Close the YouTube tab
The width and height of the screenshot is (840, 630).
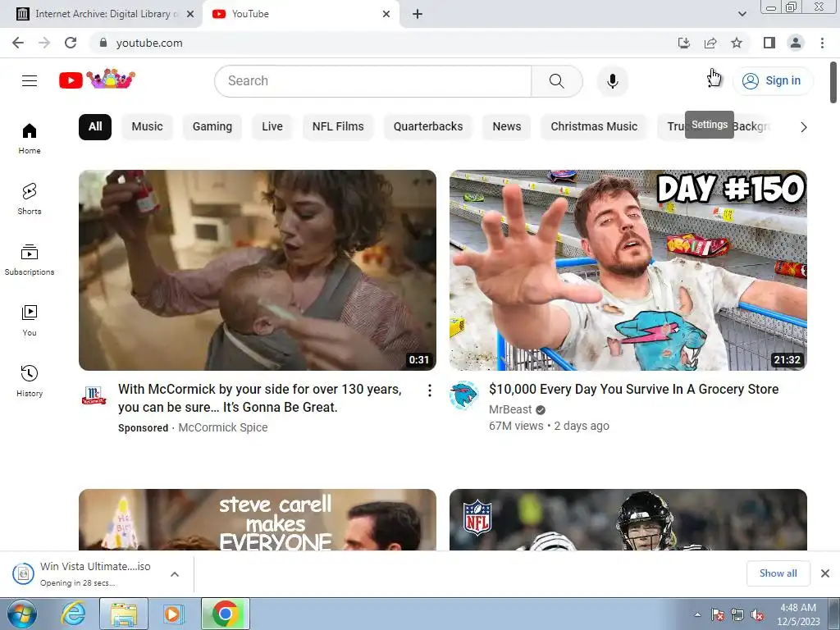(x=386, y=14)
